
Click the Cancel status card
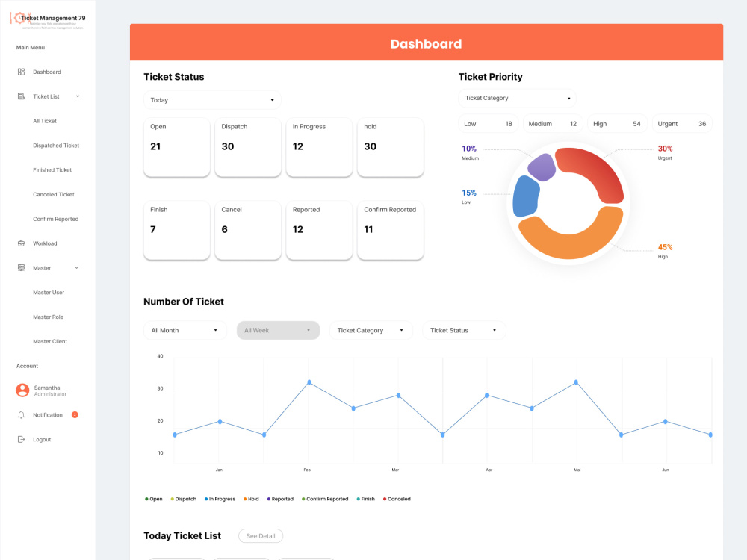tap(248, 230)
